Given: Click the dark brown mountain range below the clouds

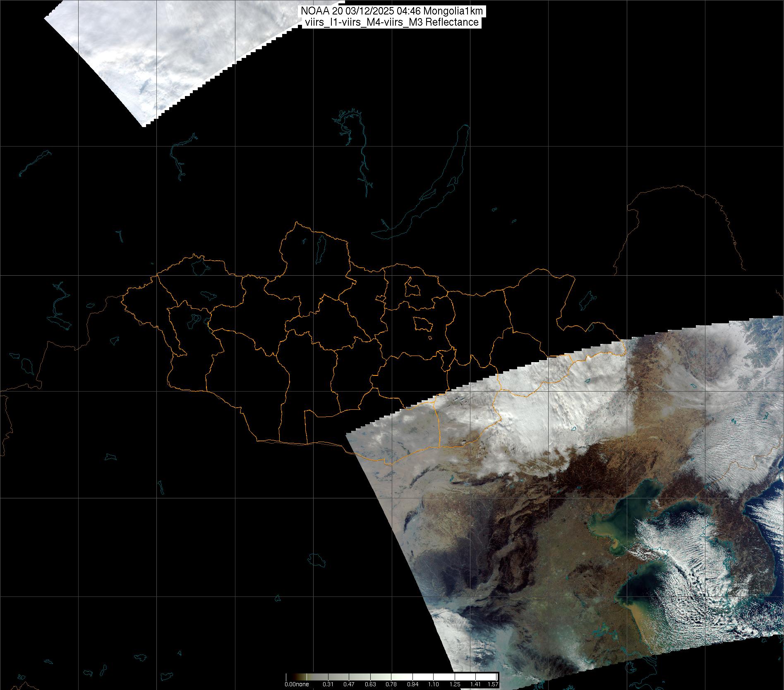Looking at the screenshot, I should click(x=579, y=468).
